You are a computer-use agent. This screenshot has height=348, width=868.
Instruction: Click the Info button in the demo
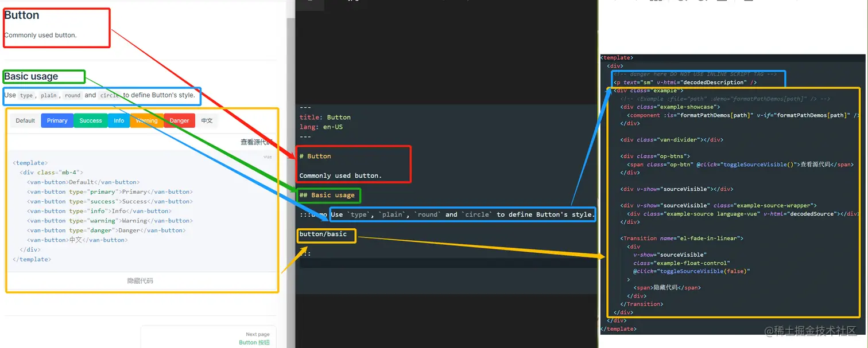point(119,121)
